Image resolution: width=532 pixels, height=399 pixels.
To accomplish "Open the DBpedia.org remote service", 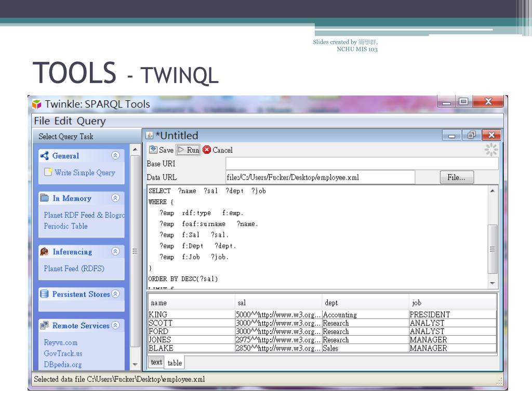I will 63,364.
